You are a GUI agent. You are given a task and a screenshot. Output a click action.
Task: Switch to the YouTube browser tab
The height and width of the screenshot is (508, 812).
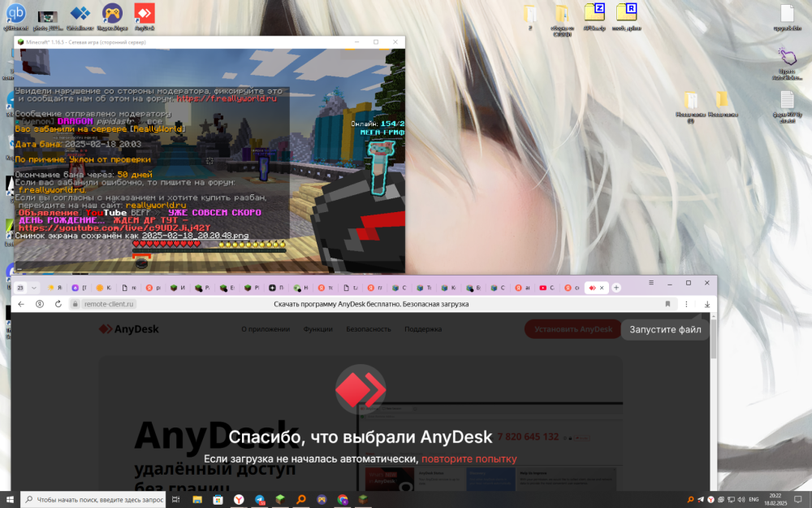click(546, 288)
